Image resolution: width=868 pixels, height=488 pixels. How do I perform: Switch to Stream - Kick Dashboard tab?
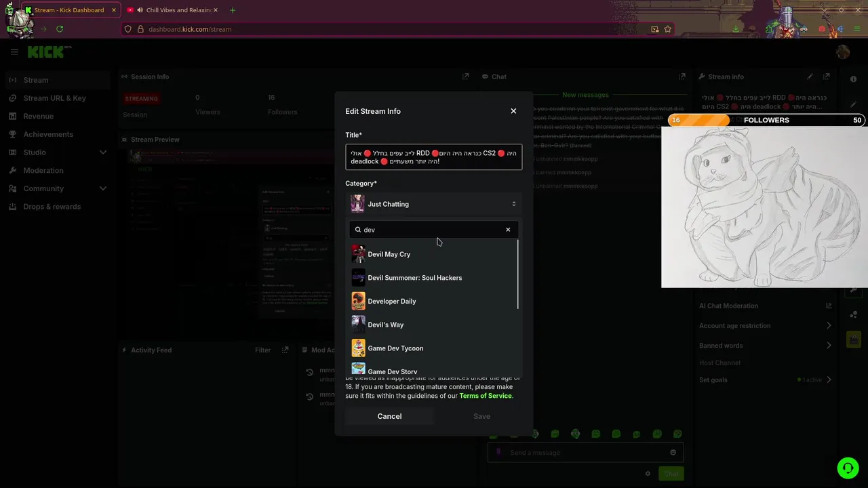click(x=71, y=10)
